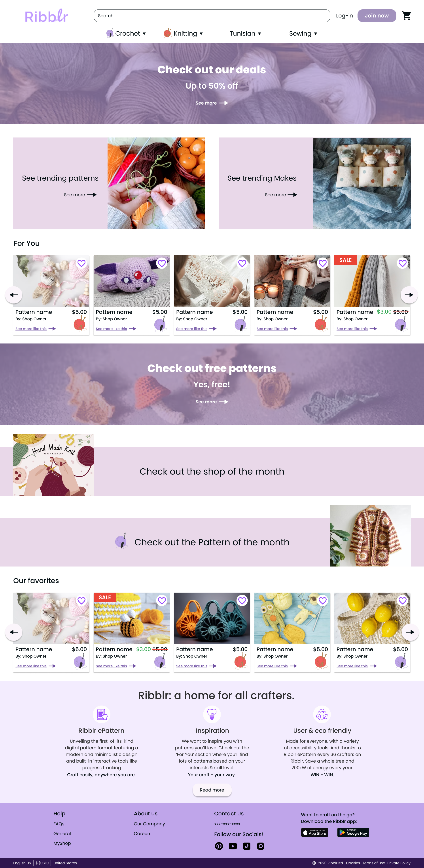Open the YouTube social icon
The height and width of the screenshot is (868, 424).
click(x=233, y=846)
